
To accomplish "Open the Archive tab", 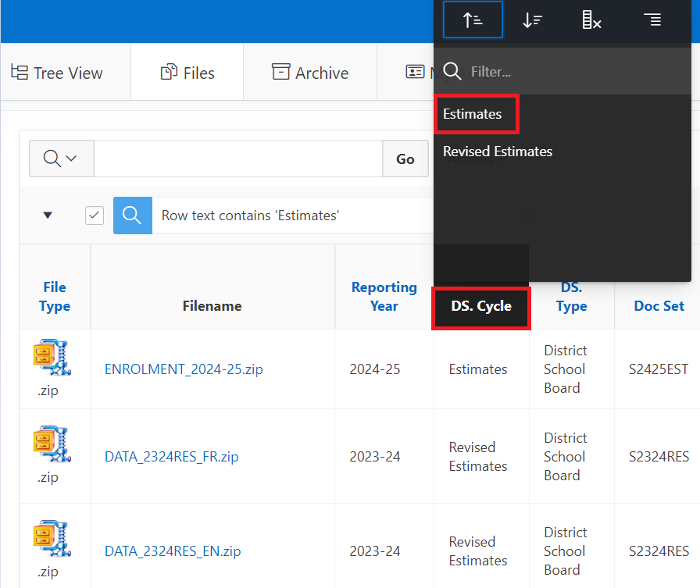I will (x=310, y=73).
